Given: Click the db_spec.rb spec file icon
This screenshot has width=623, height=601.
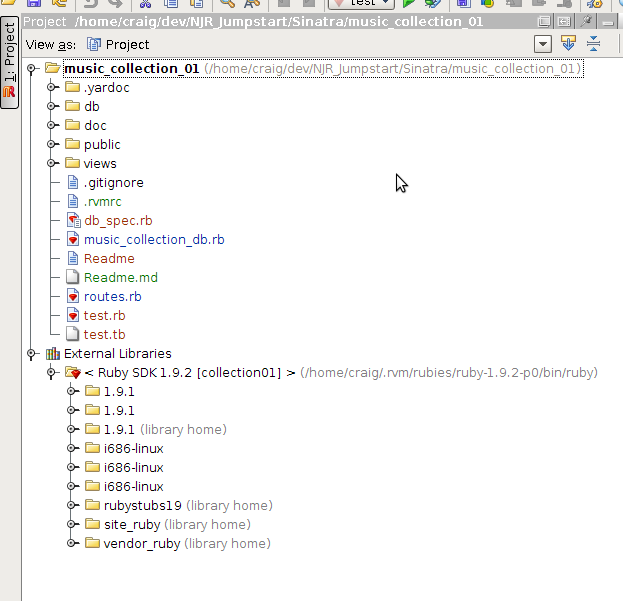Looking at the screenshot, I should tap(74, 220).
